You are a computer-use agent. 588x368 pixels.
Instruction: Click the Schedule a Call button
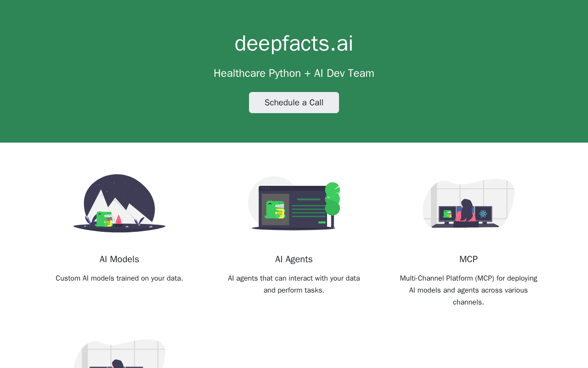coord(294,103)
